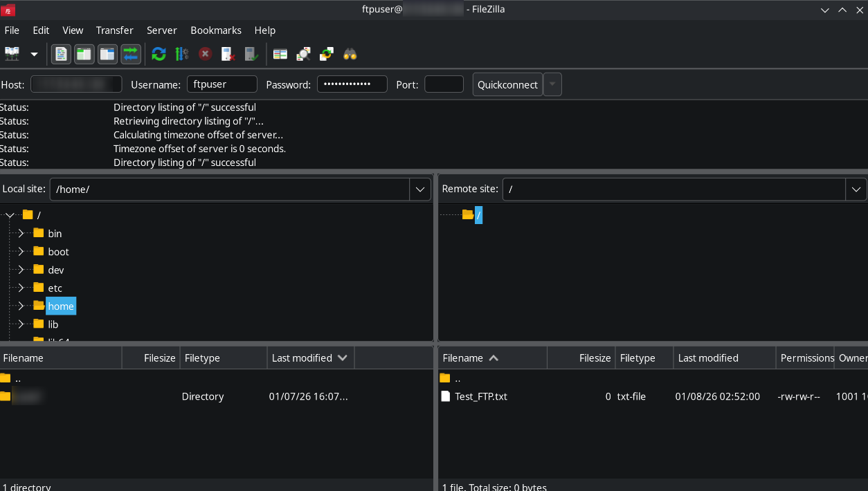The height and width of the screenshot is (491, 868).
Task: Open the directory listing filters dialog
Action: (280, 54)
